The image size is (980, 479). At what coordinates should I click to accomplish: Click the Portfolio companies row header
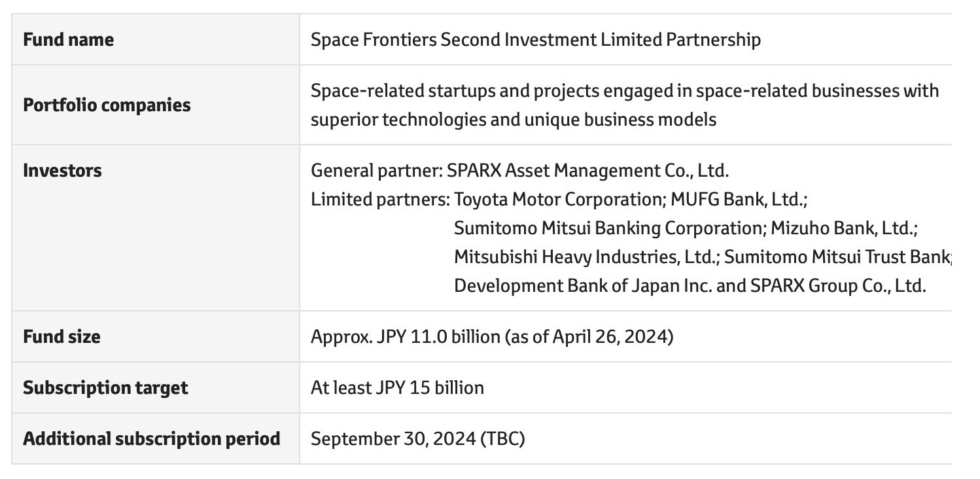click(x=107, y=105)
